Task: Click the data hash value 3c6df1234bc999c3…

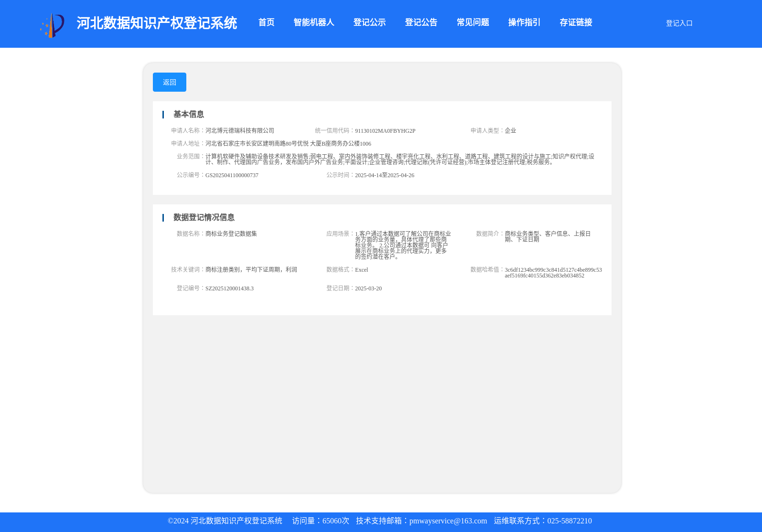Action: [553, 273]
